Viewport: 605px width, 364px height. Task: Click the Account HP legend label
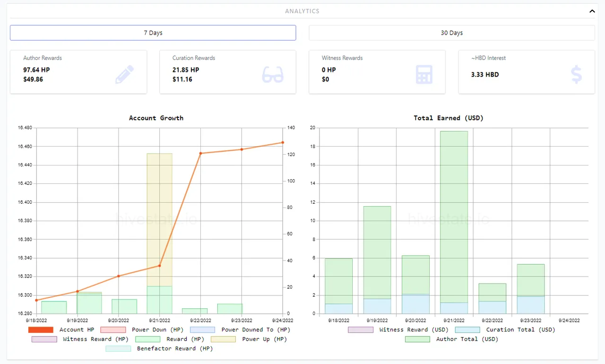(x=77, y=329)
